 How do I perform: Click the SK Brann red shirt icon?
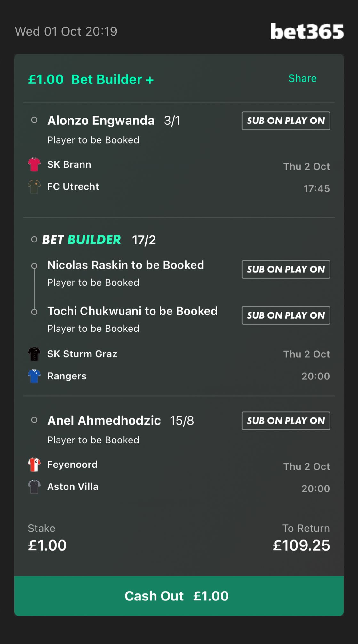[x=34, y=164]
